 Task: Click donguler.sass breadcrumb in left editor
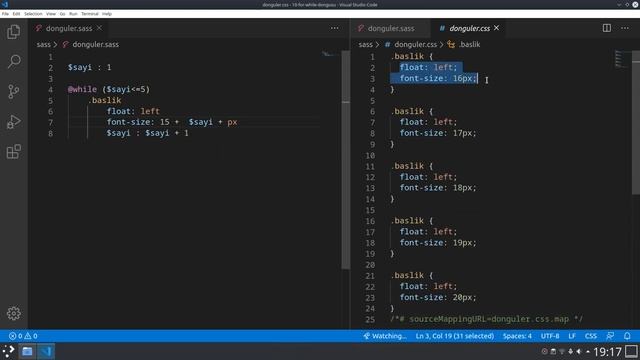tap(95, 44)
